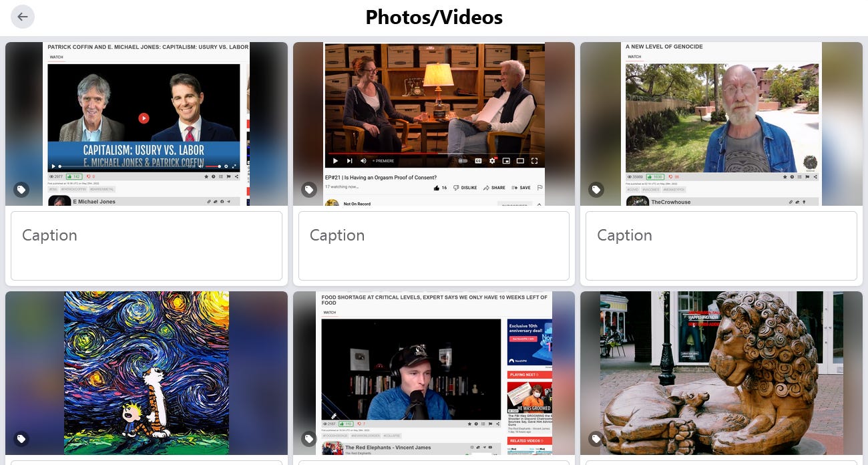Tag the bronze lion statue photo

pos(596,439)
